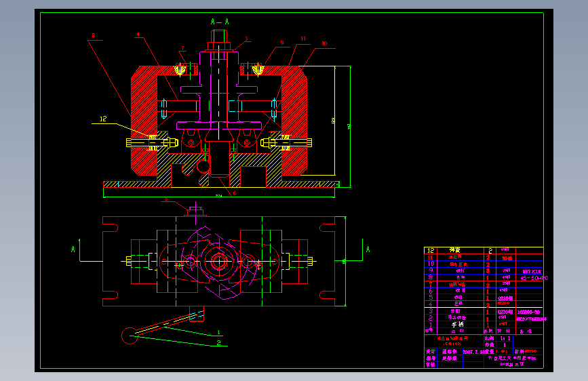The height and width of the screenshot is (381, 588).
Task: Click the A—A section view title
Action: coord(220,22)
